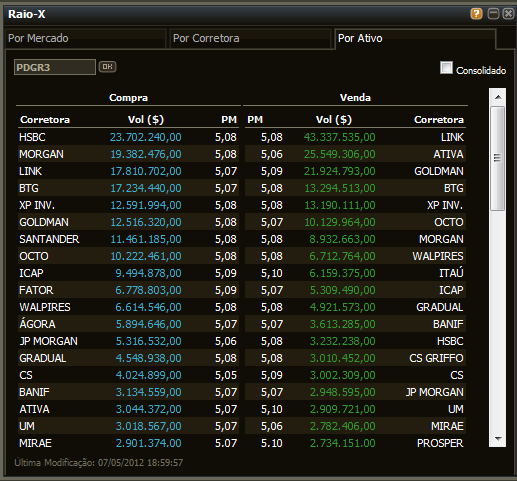Open the Por Corretora tab

tap(250, 39)
